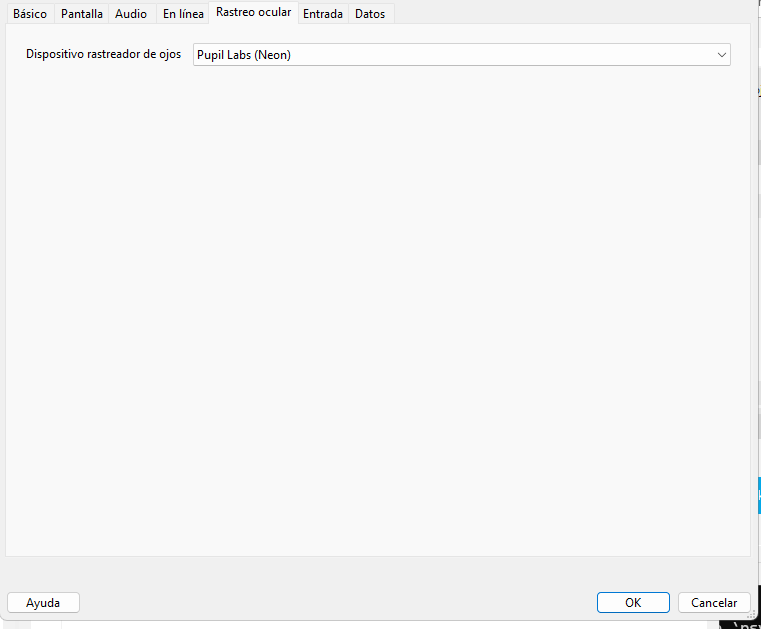Open the Pantalla tab
Viewport: 761px width, 629px height.
click(82, 14)
